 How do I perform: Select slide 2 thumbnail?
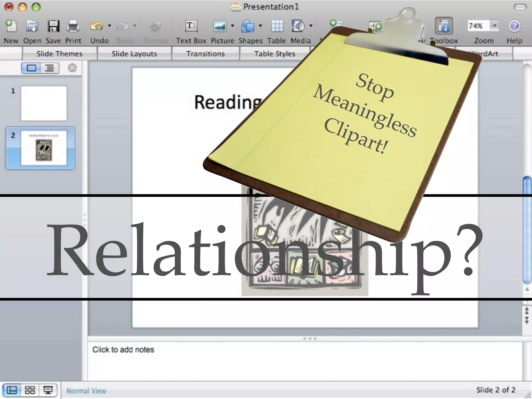pos(44,148)
